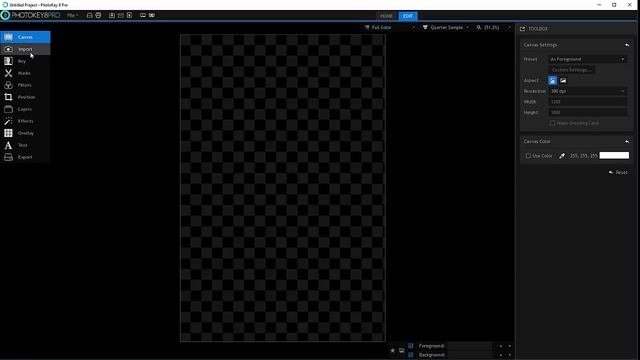Open Effects with magic wand icon
The height and width of the screenshot is (360, 640).
(x=25, y=121)
